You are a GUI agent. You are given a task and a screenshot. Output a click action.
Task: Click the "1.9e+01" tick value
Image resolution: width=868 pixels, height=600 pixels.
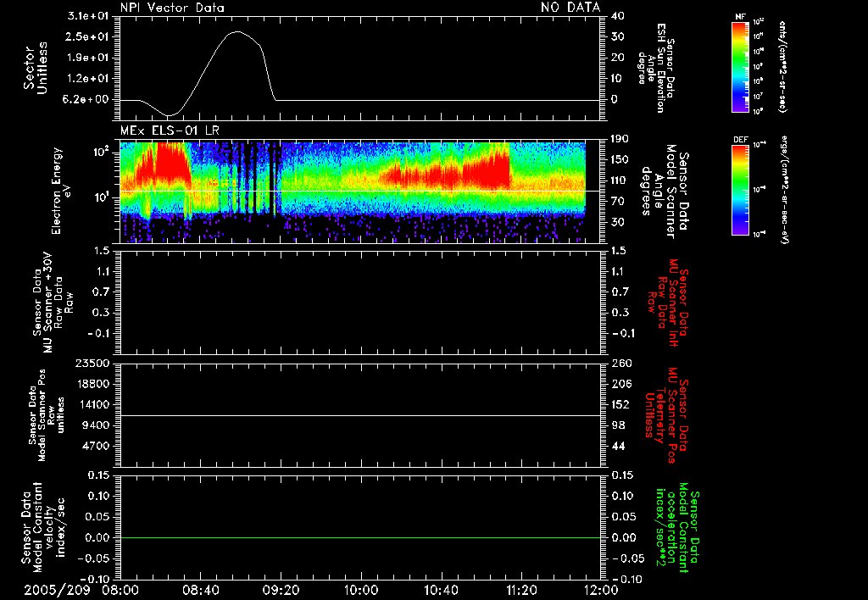point(88,58)
